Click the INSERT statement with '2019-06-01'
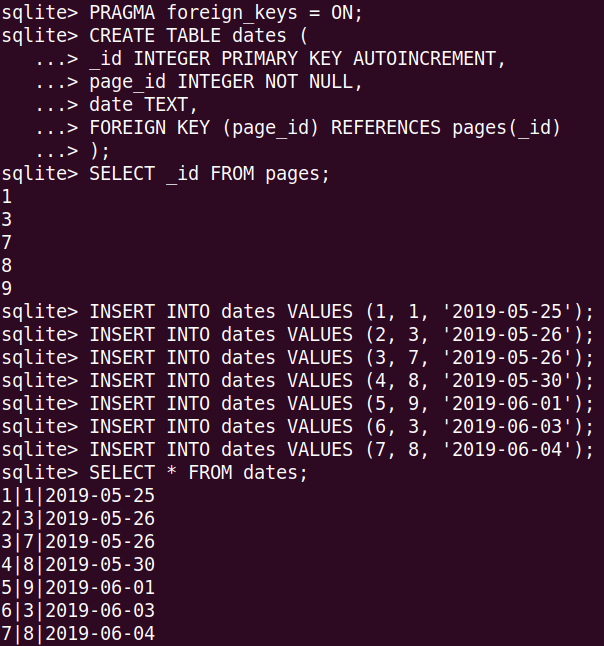The image size is (604, 646). click(340, 403)
